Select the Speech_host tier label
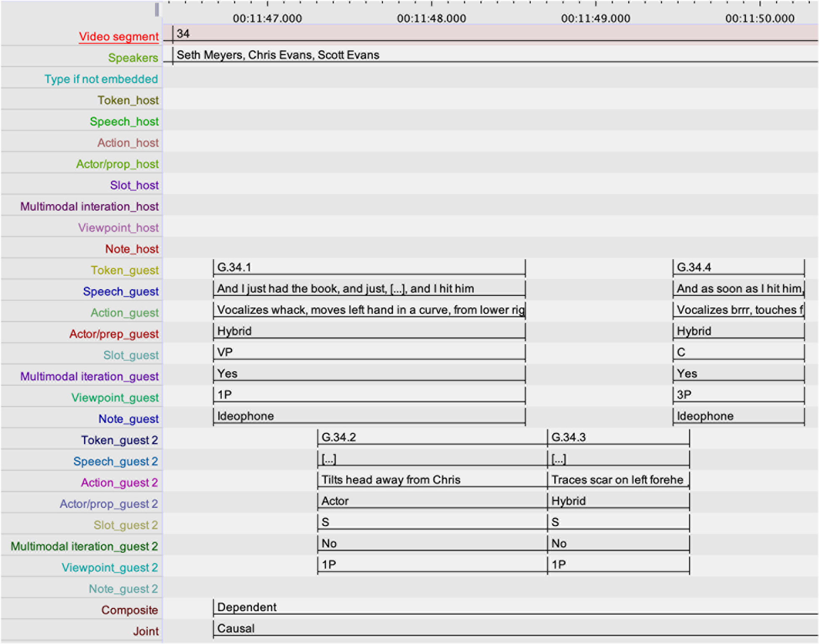This screenshot has width=819, height=644. pyautogui.click(x=124, y=121)
